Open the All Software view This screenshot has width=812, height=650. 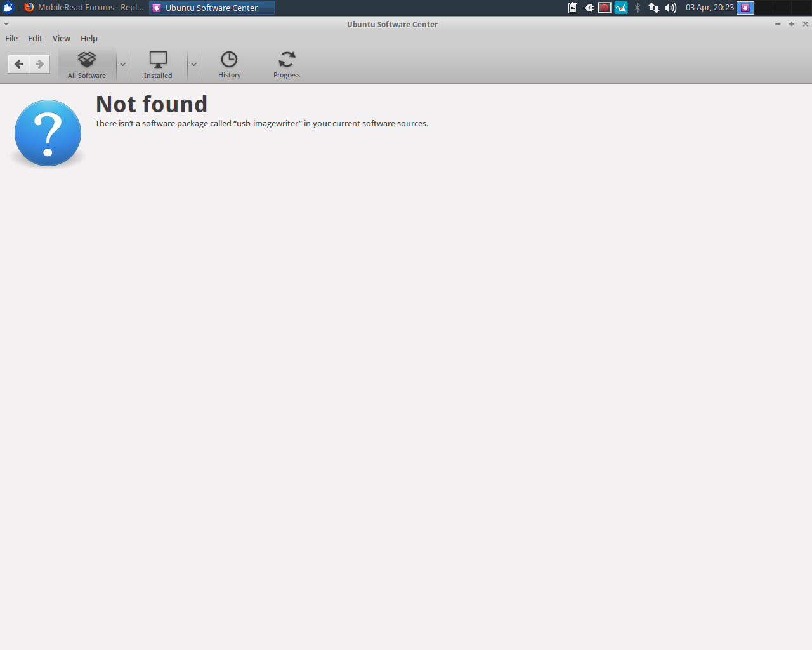pyautogui.click(x=87, y=65)
